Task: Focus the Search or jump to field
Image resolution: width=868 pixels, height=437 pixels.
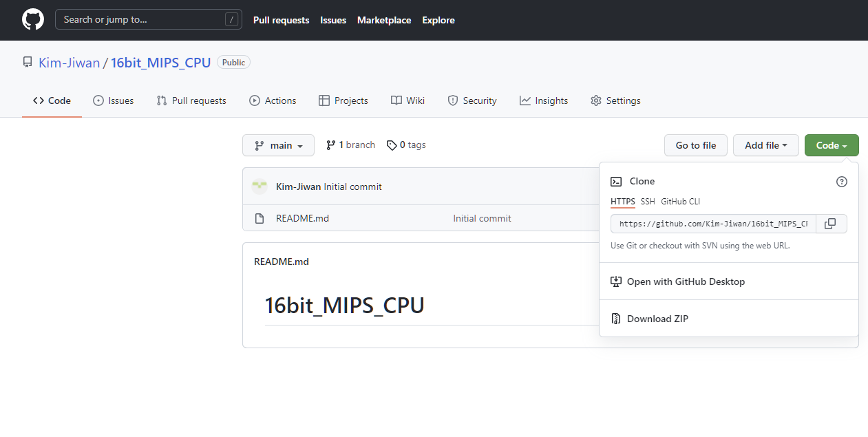Action: click(149, 19)
